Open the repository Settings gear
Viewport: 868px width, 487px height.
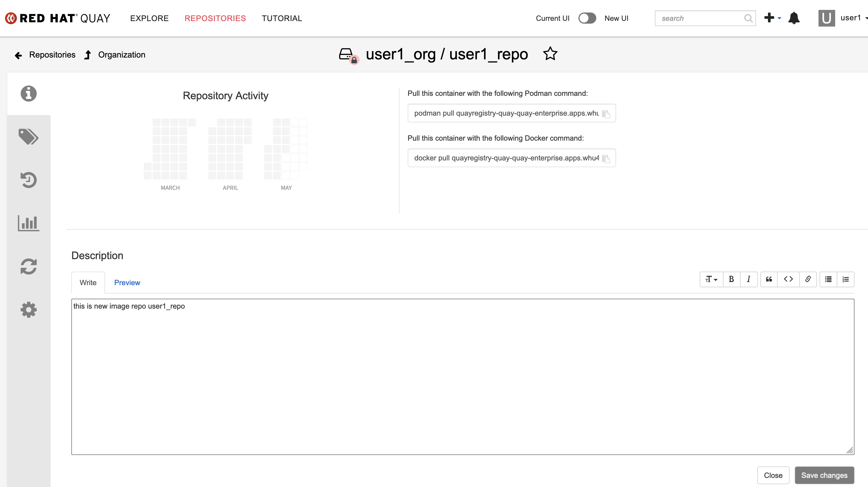click(x=28, y=309)
